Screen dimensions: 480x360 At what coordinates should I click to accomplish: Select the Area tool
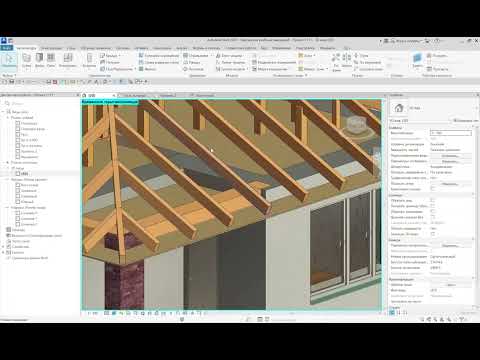(x=307, y=55)
